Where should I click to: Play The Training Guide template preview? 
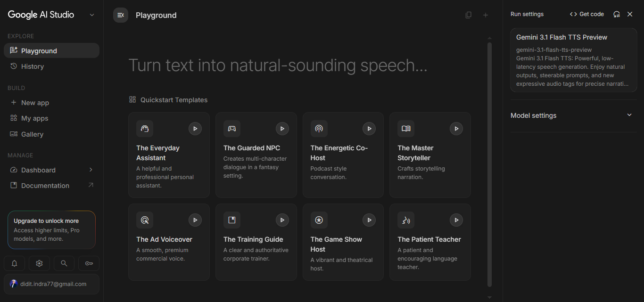(x=282, y=220)
